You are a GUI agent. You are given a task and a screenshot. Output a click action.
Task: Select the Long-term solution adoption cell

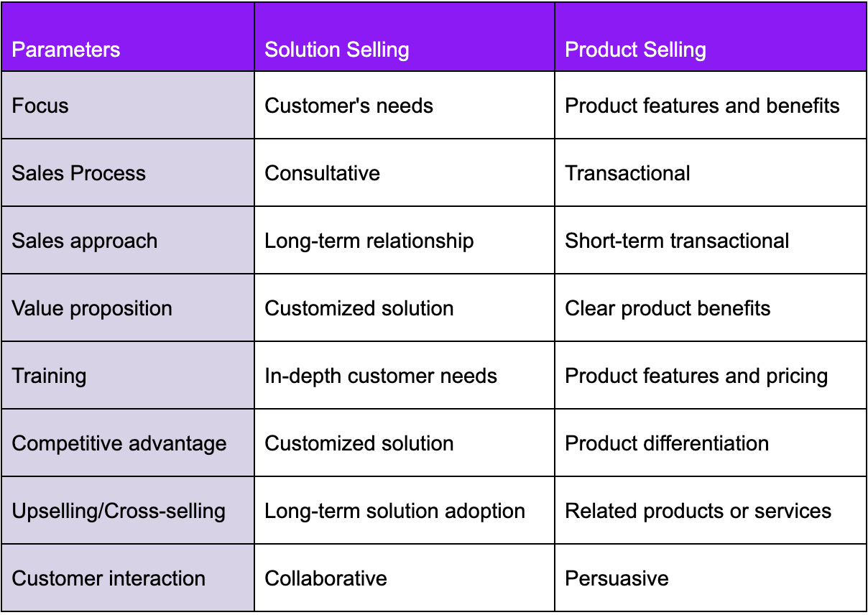[405, 510]
